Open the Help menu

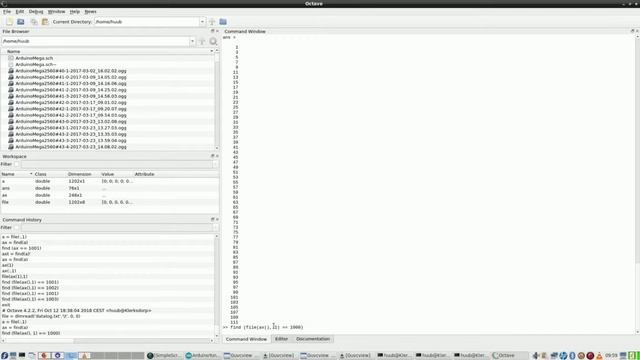pyautogui.click(x=75, y=11)
